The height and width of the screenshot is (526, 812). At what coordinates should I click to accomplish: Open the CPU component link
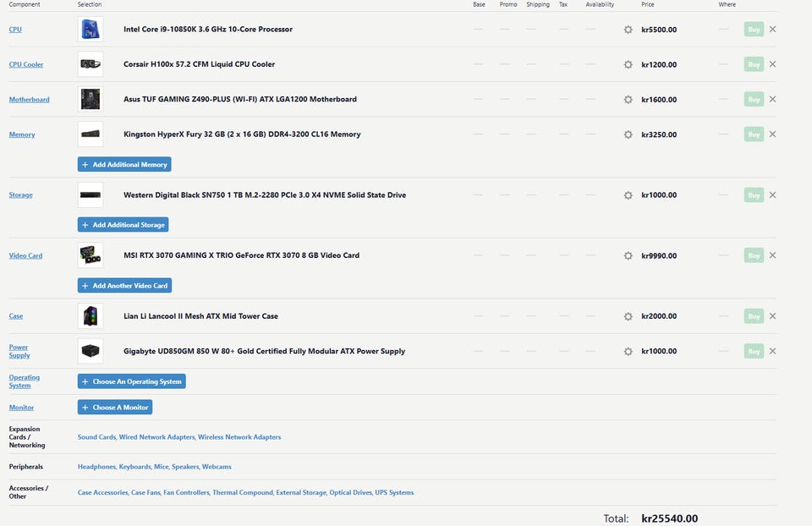(15, 30)
